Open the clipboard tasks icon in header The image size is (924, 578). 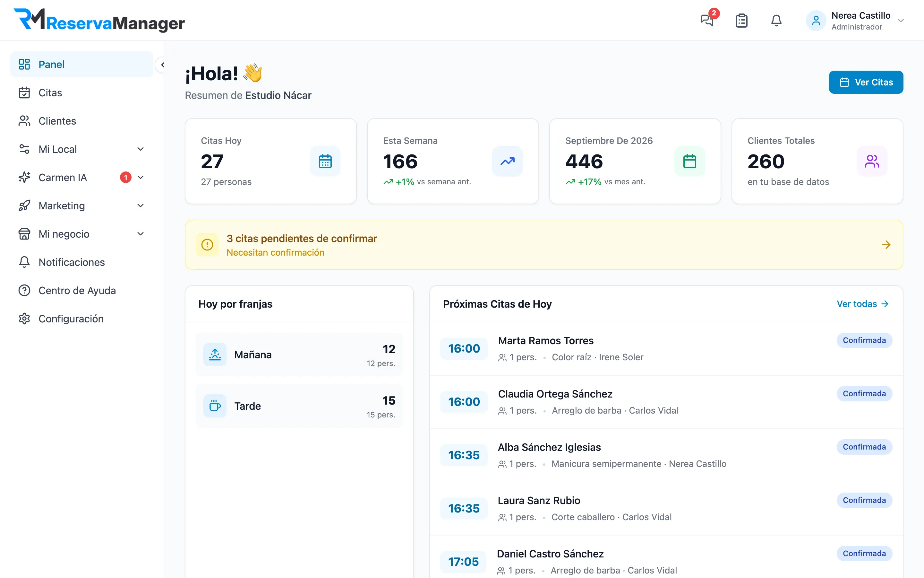(x=741, y=20)
